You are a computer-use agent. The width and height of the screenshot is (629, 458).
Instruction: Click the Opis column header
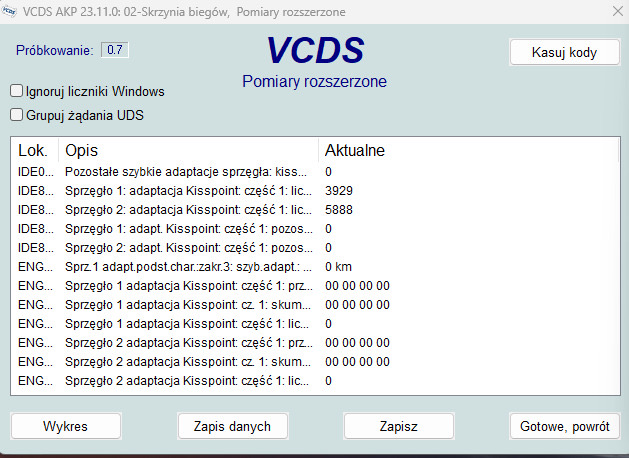pyautogui.click(x=189, y=150)
